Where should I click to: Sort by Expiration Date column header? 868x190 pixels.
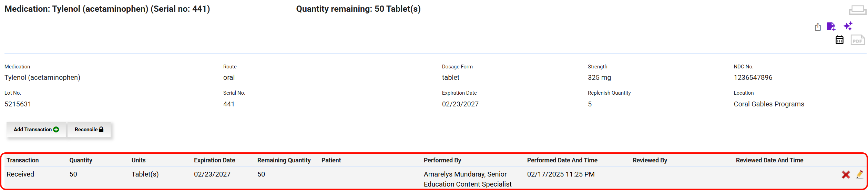[214, 160]
